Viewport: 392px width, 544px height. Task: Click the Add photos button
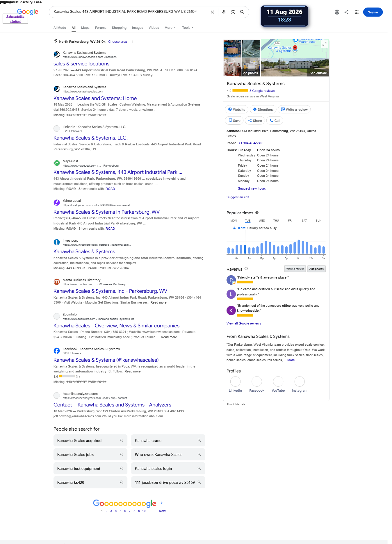[x=316, y=269]
